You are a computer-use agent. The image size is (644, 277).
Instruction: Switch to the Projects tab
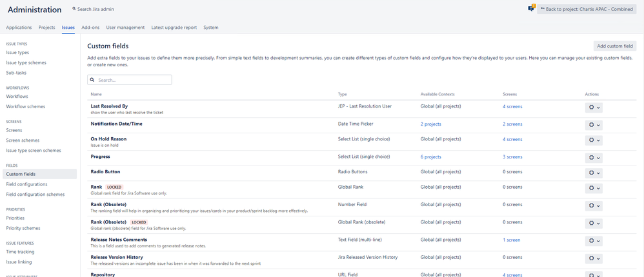point(47,28)
